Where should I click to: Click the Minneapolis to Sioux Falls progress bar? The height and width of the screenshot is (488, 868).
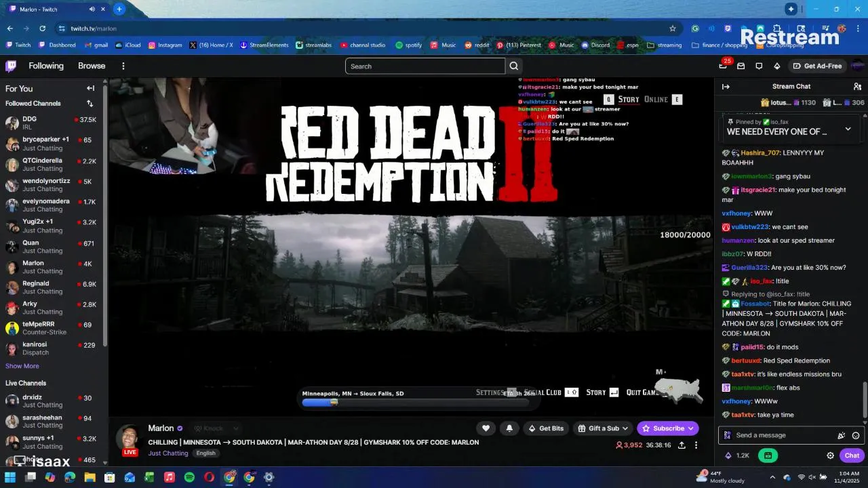(x=415, y=403)
